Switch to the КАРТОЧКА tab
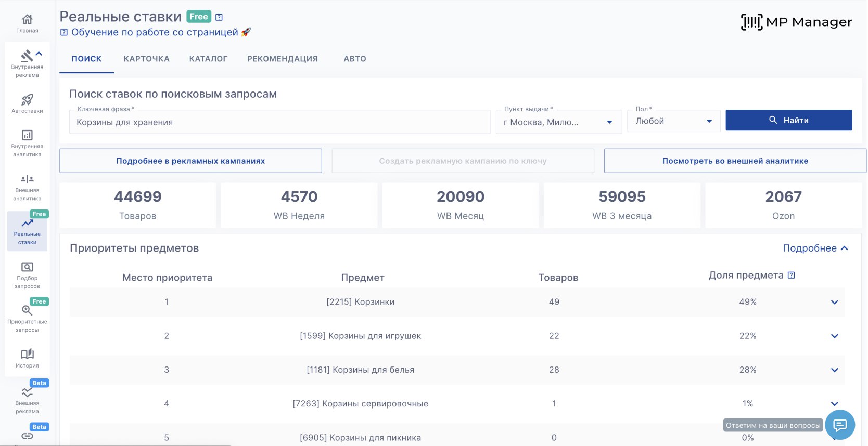 pyautogui.click(x=146, y=59)
